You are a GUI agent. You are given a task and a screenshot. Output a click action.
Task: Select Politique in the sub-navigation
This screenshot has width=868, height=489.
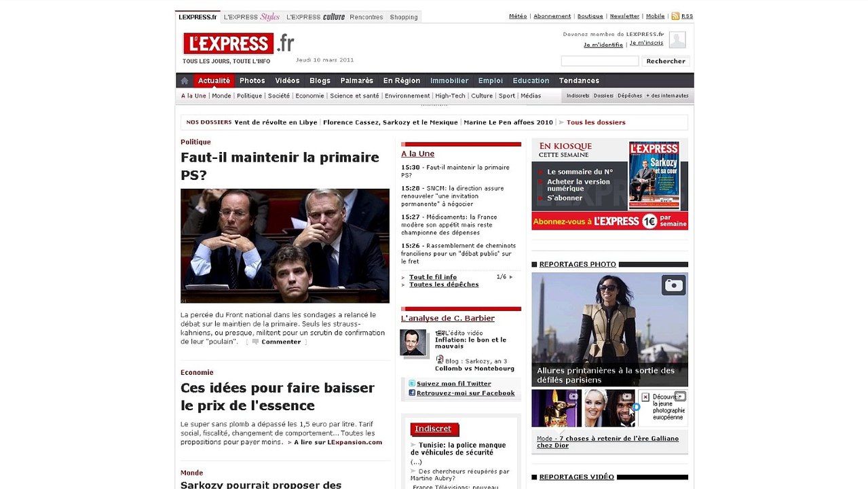click(249, 96)
